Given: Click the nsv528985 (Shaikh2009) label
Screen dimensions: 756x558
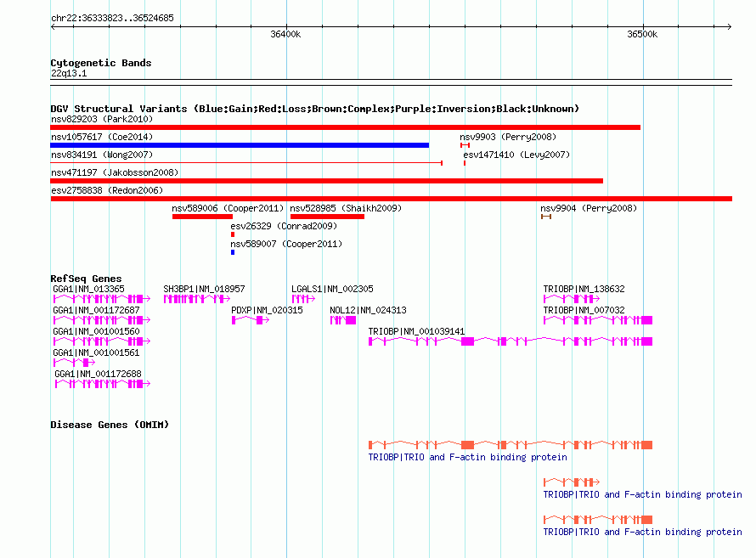Looking at the screenshot, I should [346, 208].
